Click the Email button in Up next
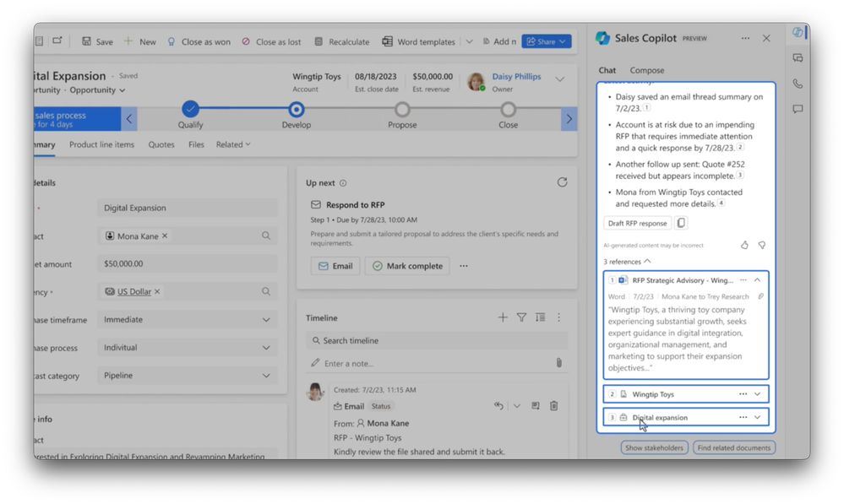Viewport: 844px width, 504px height. (335, 266)
